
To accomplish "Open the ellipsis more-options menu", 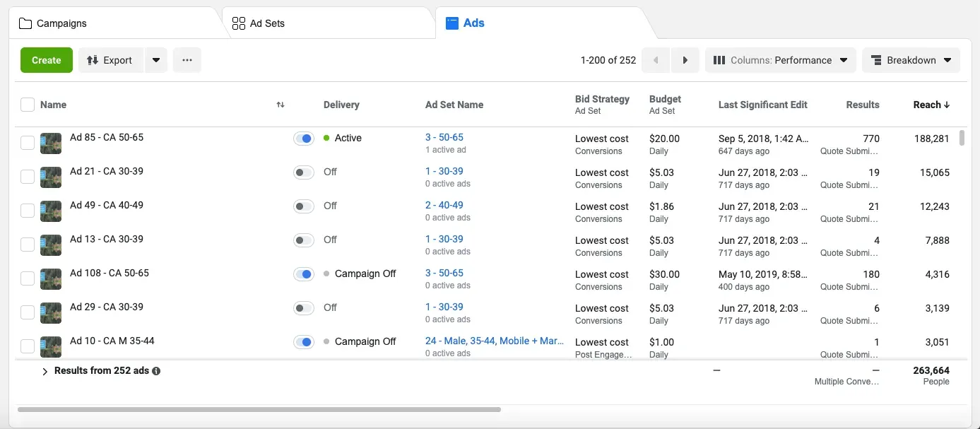I will [x=187, y=60].
